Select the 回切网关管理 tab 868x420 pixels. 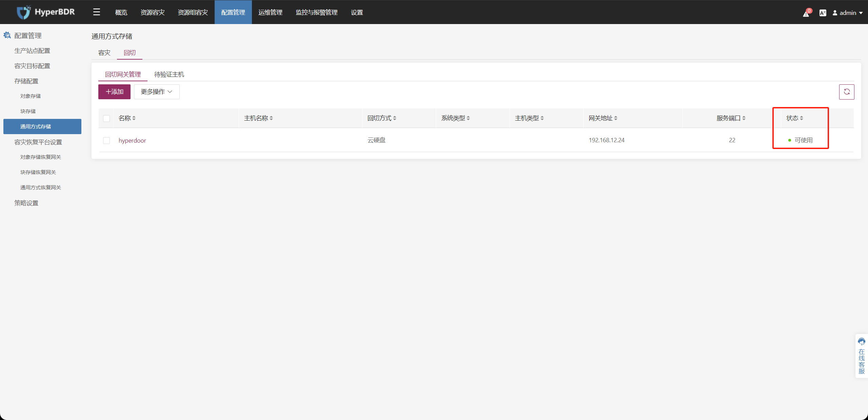(x=123, y=75)
